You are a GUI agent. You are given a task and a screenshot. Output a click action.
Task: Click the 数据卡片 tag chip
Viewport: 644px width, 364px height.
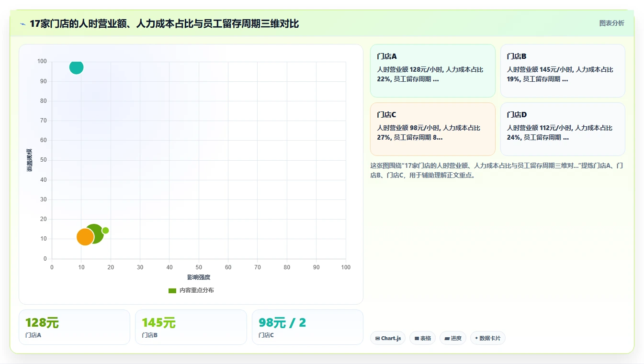click(487, 338)
